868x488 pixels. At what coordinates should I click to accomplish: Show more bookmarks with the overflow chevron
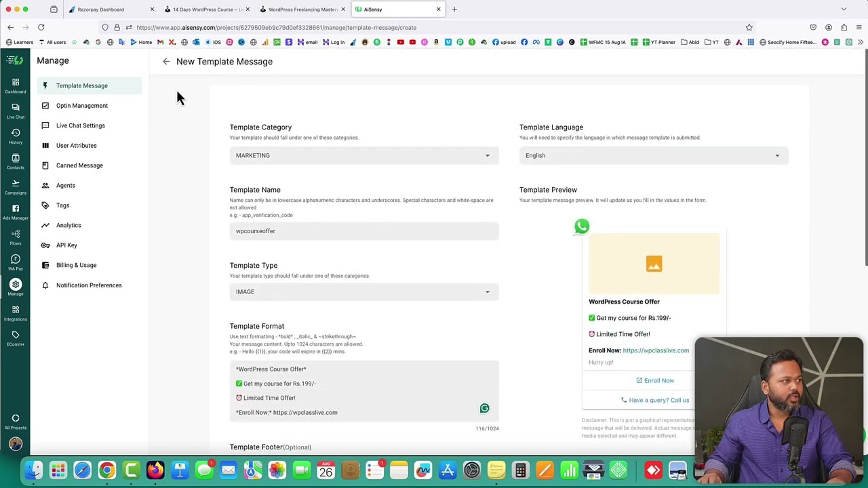pos(860,42)
